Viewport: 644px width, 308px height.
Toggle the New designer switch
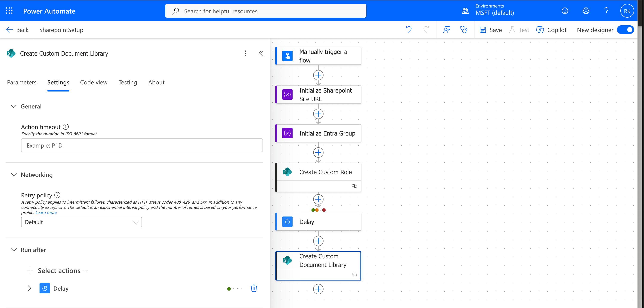coord(625,30)
